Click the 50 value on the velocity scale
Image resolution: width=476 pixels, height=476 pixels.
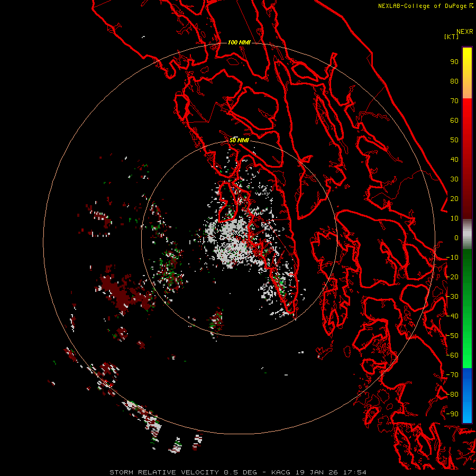454,140
